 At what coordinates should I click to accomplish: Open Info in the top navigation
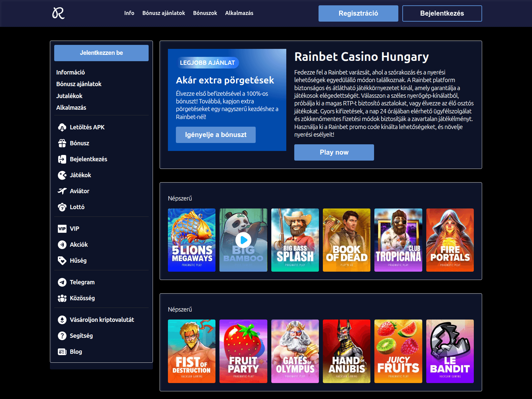[129, 13]
